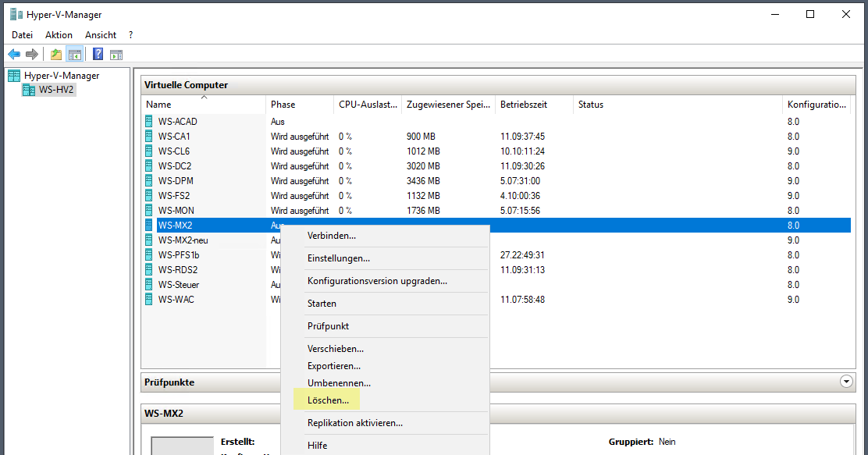Open the Datei menu
Viewport: 868px width, 455px height.
click(22, 35)
